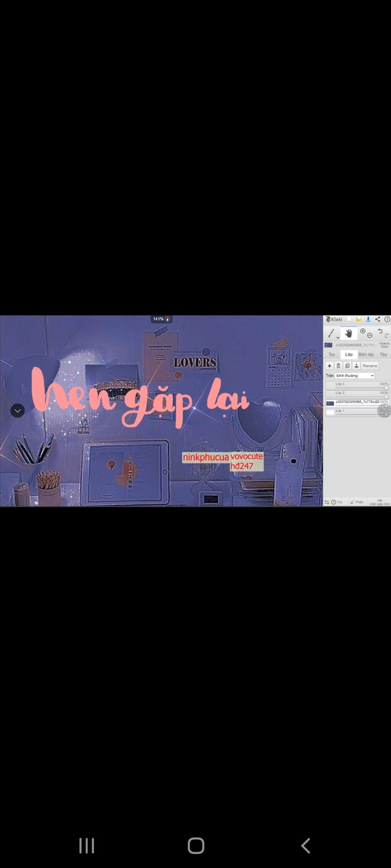Click the Rename layer button
The image size is (391, 868).
click(370, 366)
